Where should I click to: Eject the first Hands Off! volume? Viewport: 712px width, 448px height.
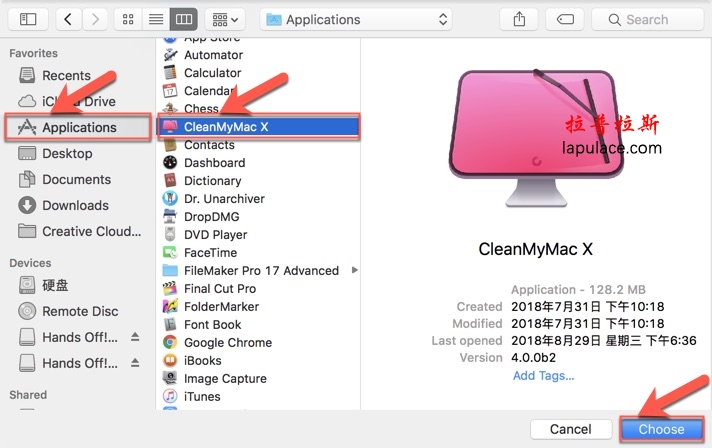point(135,337)
